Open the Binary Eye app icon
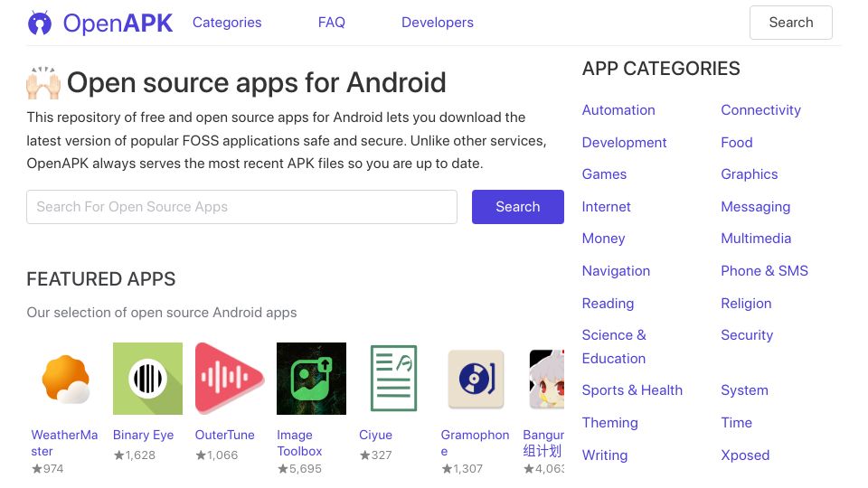The width and height of the screenshot is (868, 488). pos(147,379)
